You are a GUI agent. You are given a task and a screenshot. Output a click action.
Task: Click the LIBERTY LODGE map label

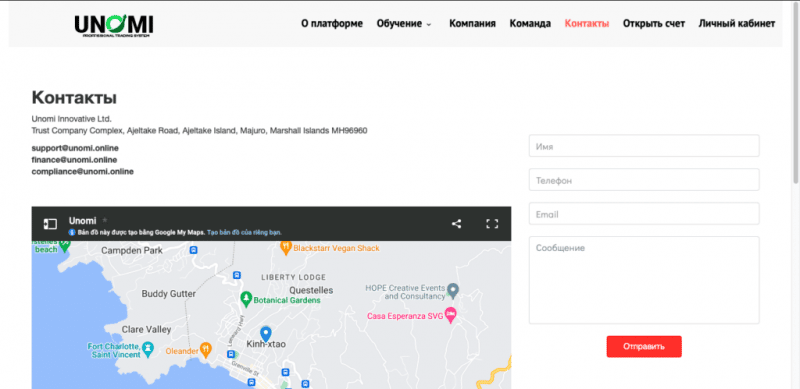coord(293,277)
